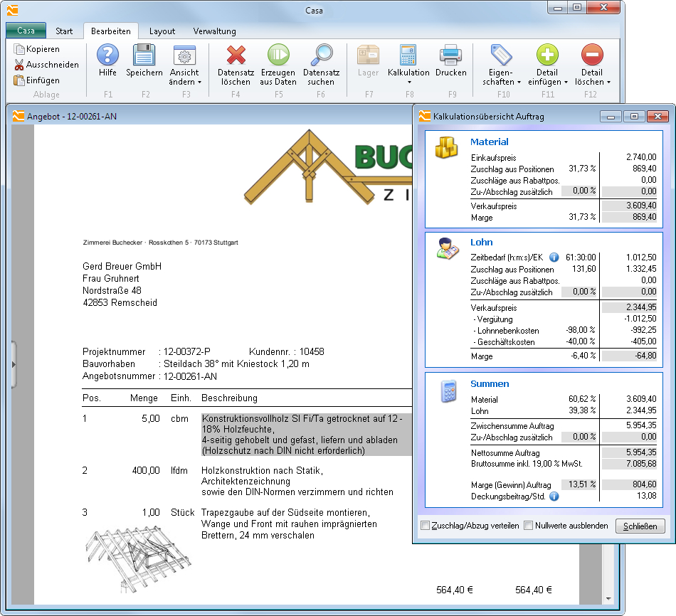
Task: Click the Zeitbedarf info icon
Action: tap(554, 257)
